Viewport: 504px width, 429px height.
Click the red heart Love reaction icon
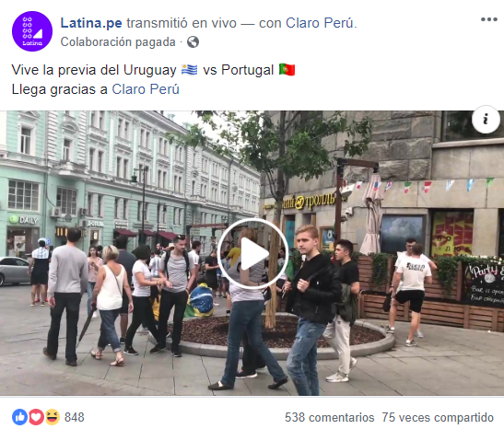pyautogui.click(x=36, y=417)
